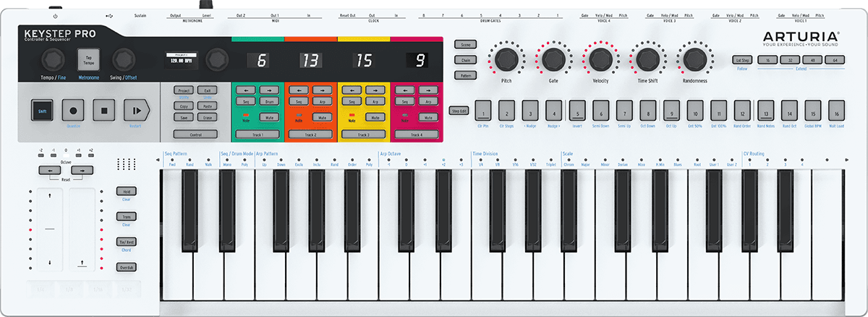This screenshot has height=317, width=868.
Task: Open the Project menu button
Action: [x=184, y=90]
